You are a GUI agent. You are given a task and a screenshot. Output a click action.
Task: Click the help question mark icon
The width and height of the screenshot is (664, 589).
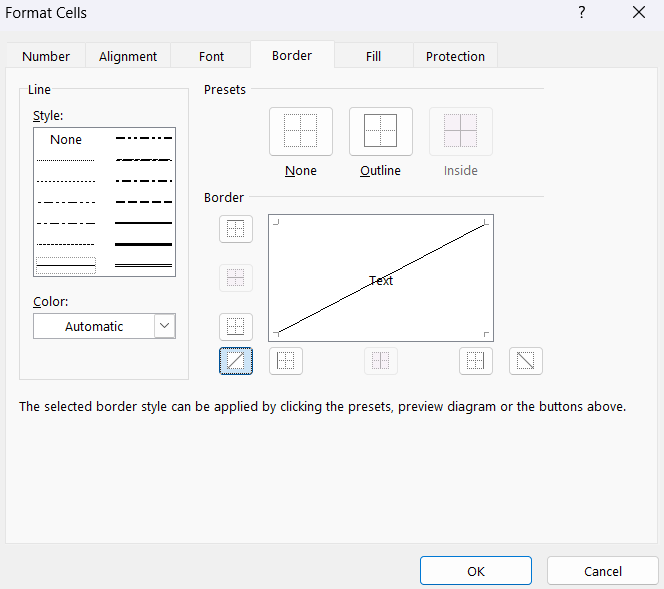(581, 13)
